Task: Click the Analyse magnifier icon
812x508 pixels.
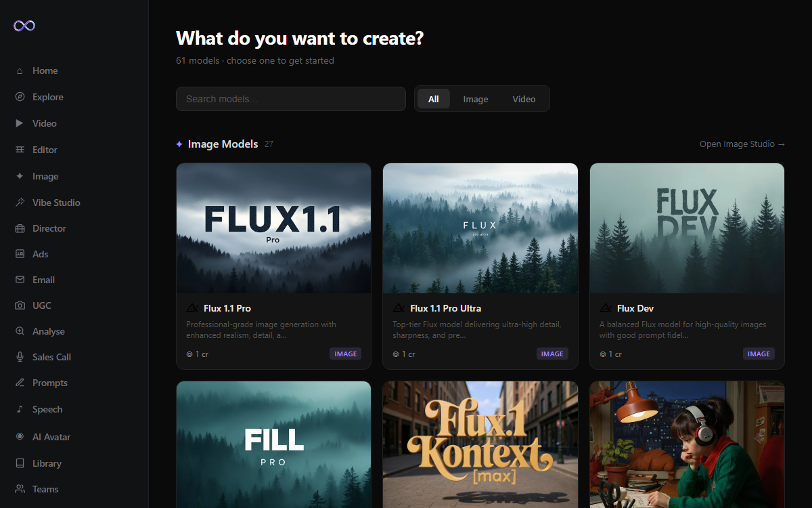Action: (x=20, y=331)
